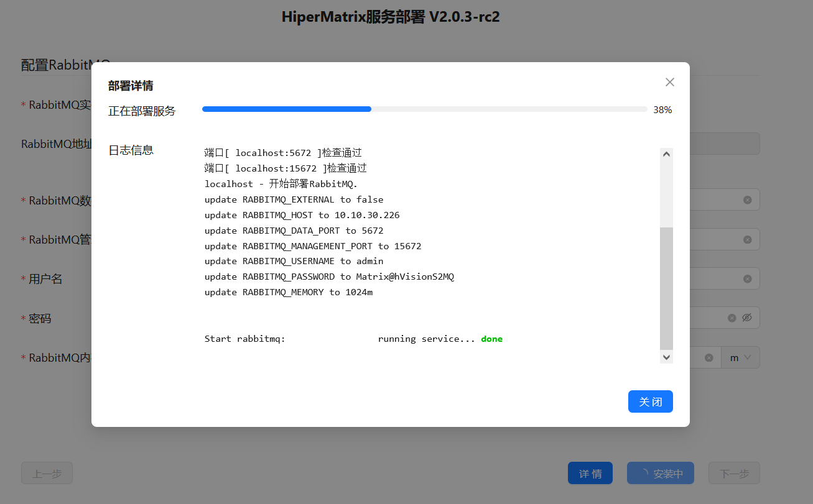Screen dimensions: 813x504
Task: Close the deployment details dialog with X
Action: [x=670, y=82]
